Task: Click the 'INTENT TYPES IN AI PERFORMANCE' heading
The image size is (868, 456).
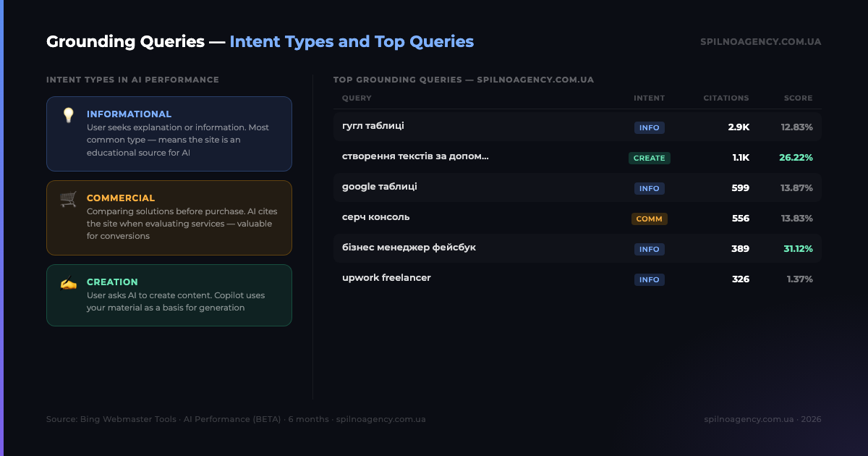Action: click(x=132, y=80)
